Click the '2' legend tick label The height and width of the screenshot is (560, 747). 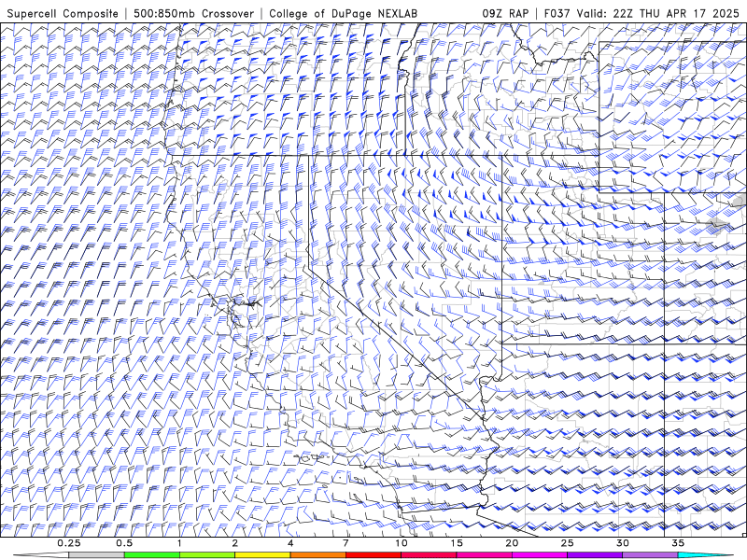[x=235, y=543]
